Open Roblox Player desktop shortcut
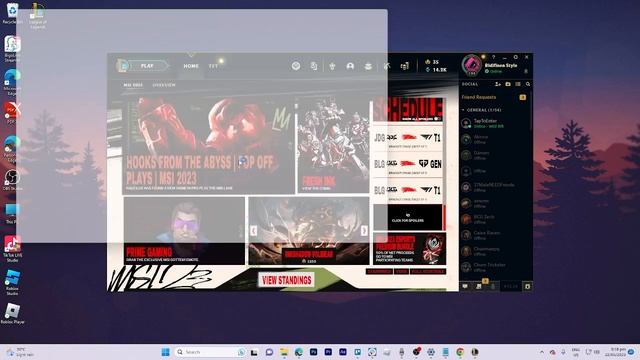The height and width of the screenshot is (360, 640). (12, 314)
